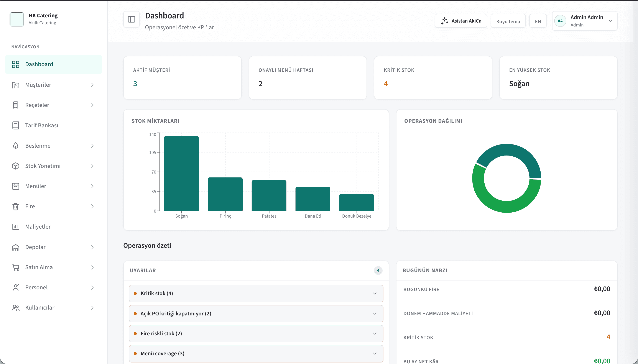The image size is (638, 364).
Task: Expand Açık PO kritiği kapatmıyor (2) alert
Action: click(256, 313)
